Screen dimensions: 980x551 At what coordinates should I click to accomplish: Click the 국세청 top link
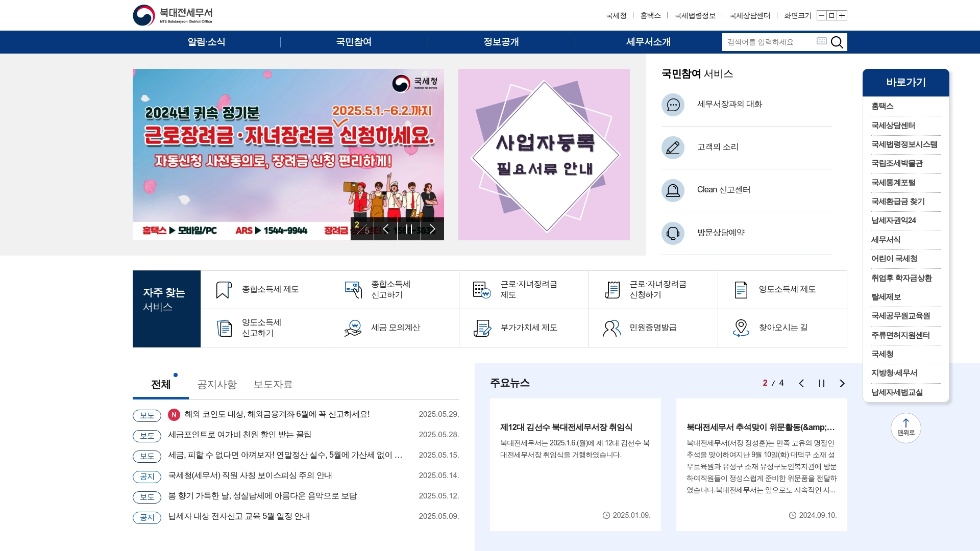point(616,15)
